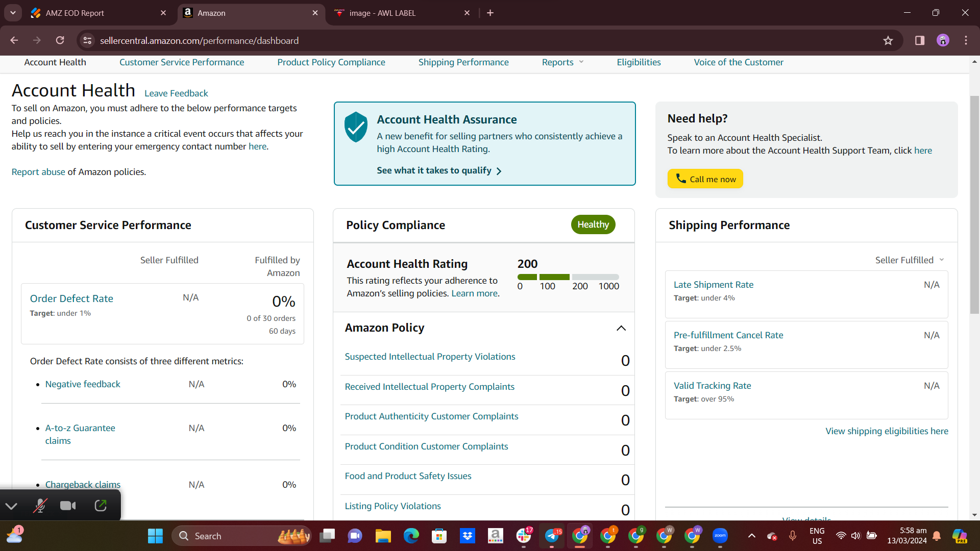Screen dimensions: 980x551
Task: Collapse the Amazon Policy section chevron
Action: 621,328
